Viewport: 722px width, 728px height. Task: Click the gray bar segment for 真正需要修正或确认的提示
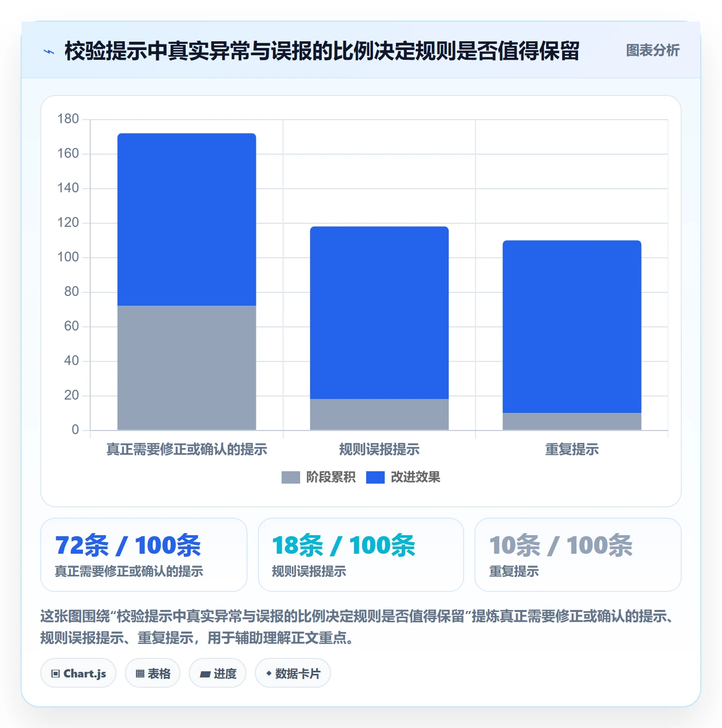pyautogui.click(x=187, y=368)
